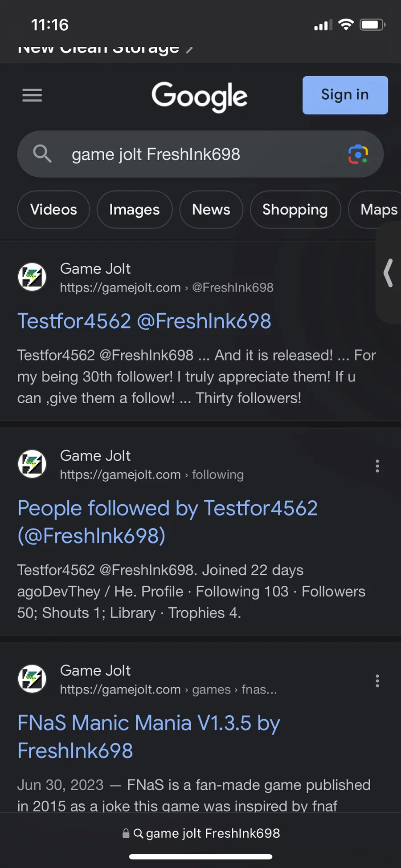The image size is (401, 868).
Task: Tap Game Jolt favicon of following result
Action: pyautogui.click(x=32, y=464)
